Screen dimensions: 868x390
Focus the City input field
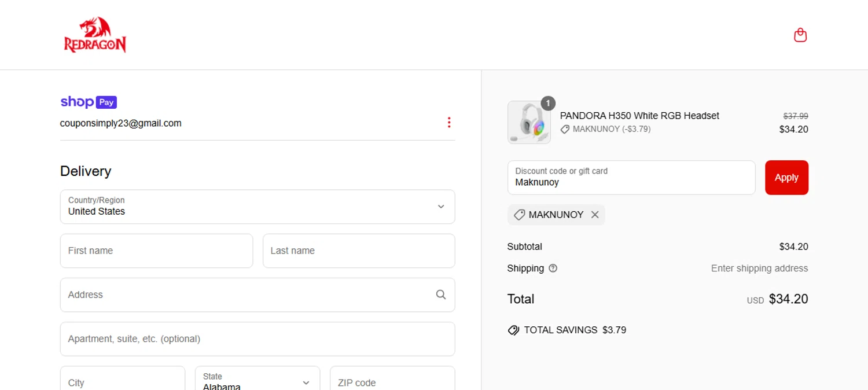click(x=123, y=382)
